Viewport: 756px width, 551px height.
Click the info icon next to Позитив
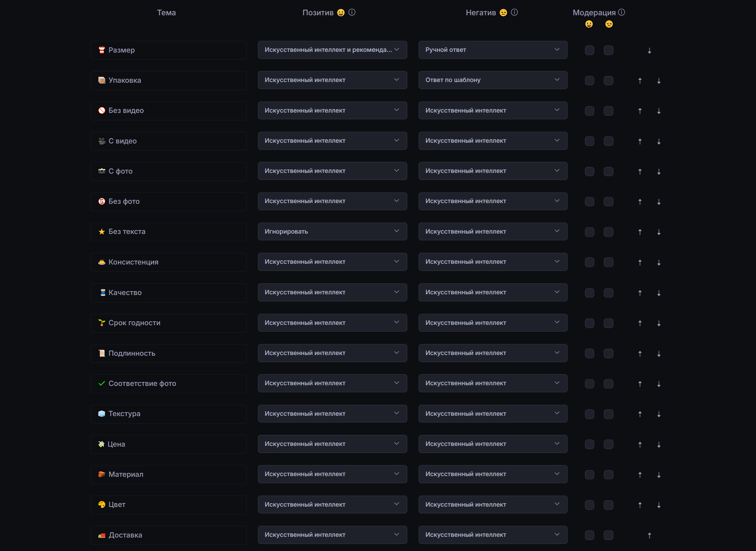coord(352,12)
